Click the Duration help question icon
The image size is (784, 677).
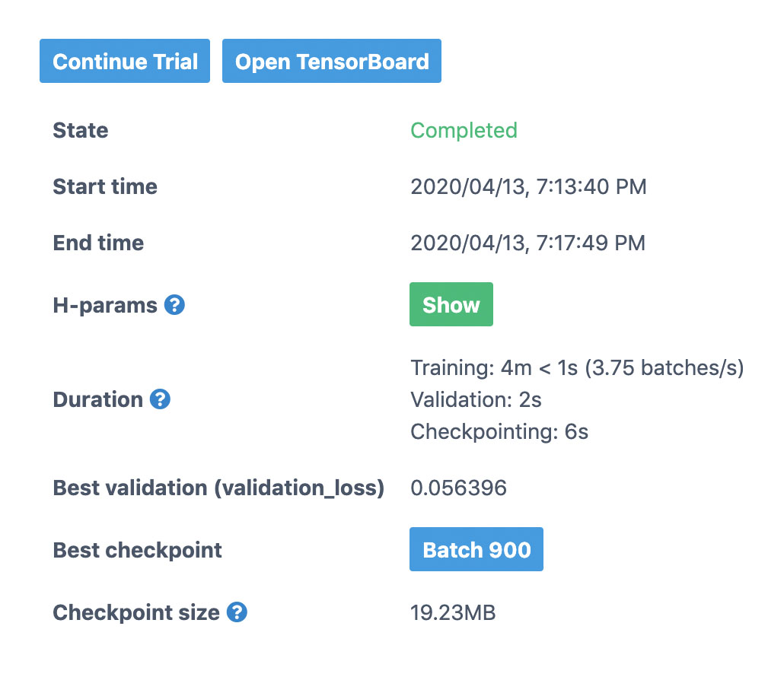(x=160, y=399)
